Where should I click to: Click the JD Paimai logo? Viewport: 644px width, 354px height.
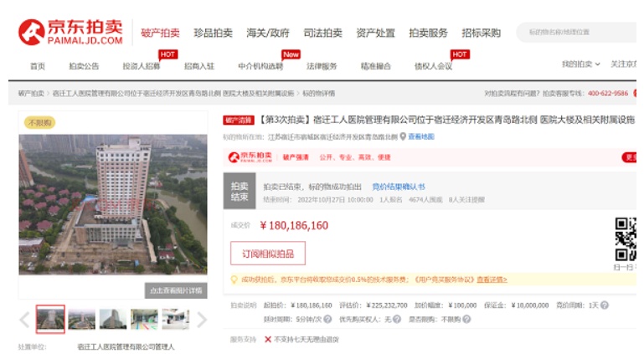[70, 32]
